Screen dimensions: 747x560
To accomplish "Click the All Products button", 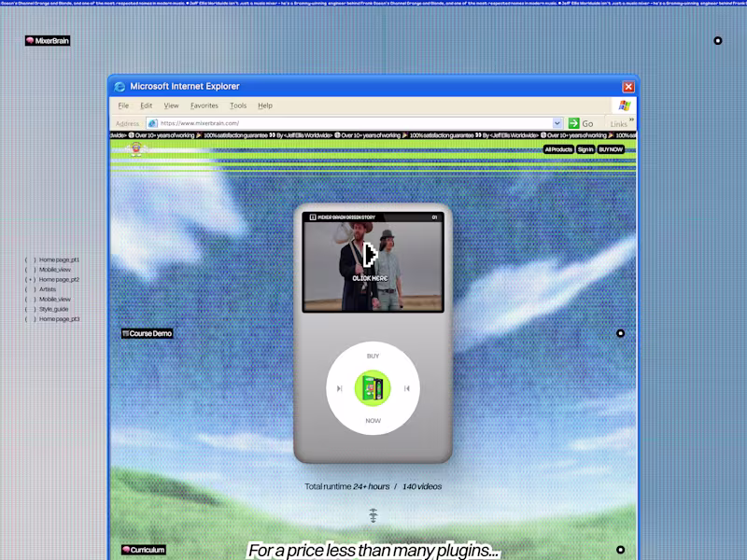I will click(x=558, y=149).
